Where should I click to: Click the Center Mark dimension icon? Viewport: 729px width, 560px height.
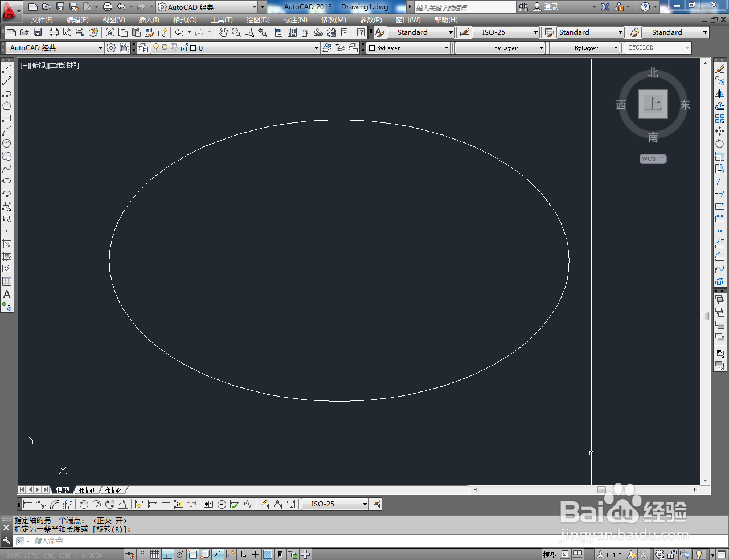(222, 504)
